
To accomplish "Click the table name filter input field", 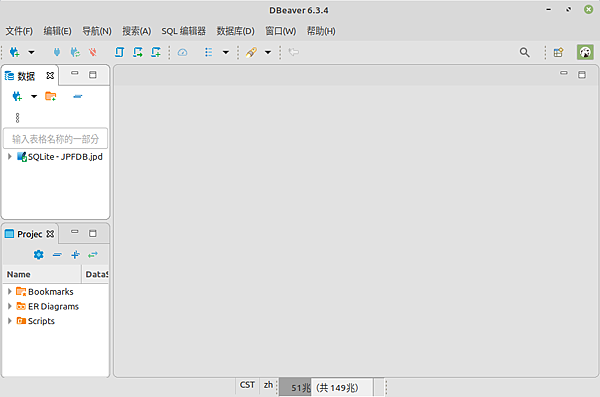I will tap(55, 139).
